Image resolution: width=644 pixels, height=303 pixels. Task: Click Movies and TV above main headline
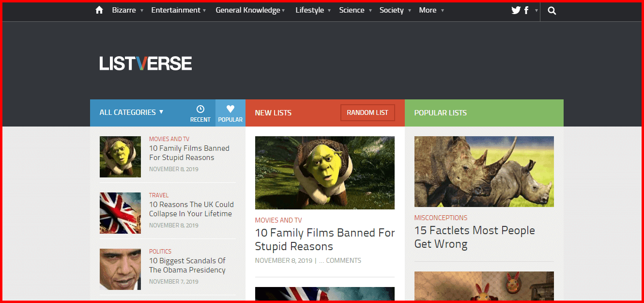point(278,220)
